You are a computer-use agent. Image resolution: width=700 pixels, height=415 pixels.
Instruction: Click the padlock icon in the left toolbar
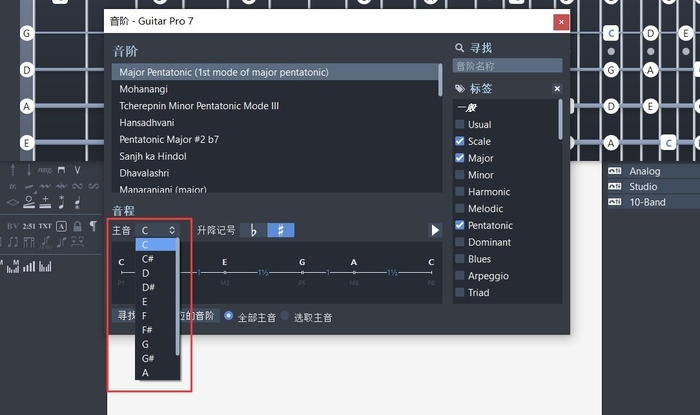coord(77,226)
